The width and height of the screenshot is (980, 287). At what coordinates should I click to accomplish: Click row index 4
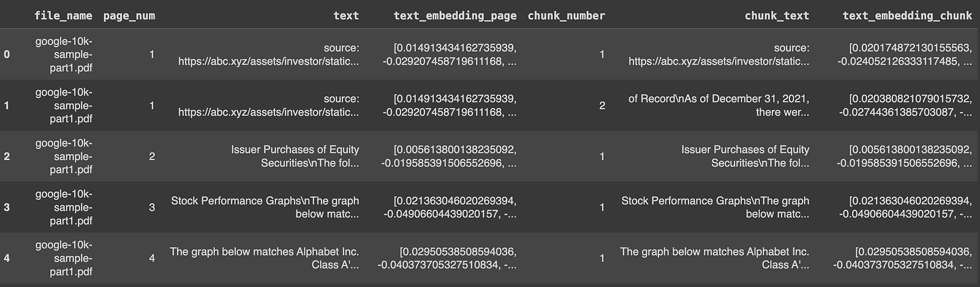[x=7, y=258]
